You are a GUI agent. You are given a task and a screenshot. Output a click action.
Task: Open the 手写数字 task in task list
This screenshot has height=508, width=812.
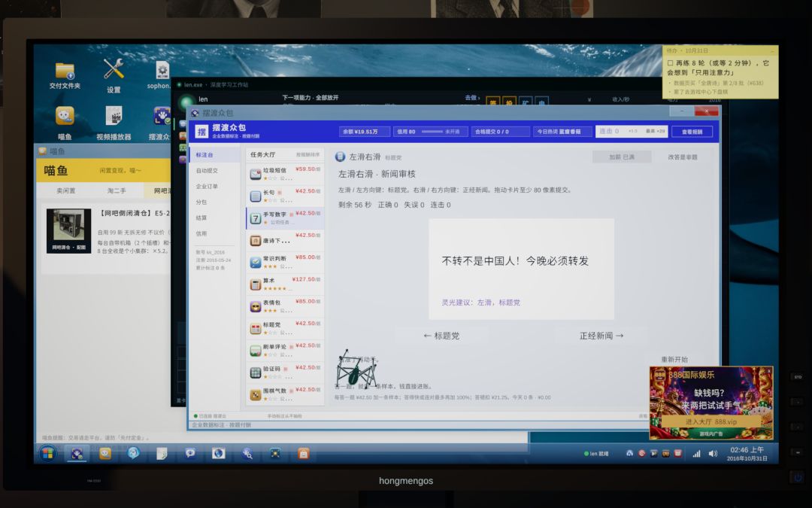(x=286, y=217)
